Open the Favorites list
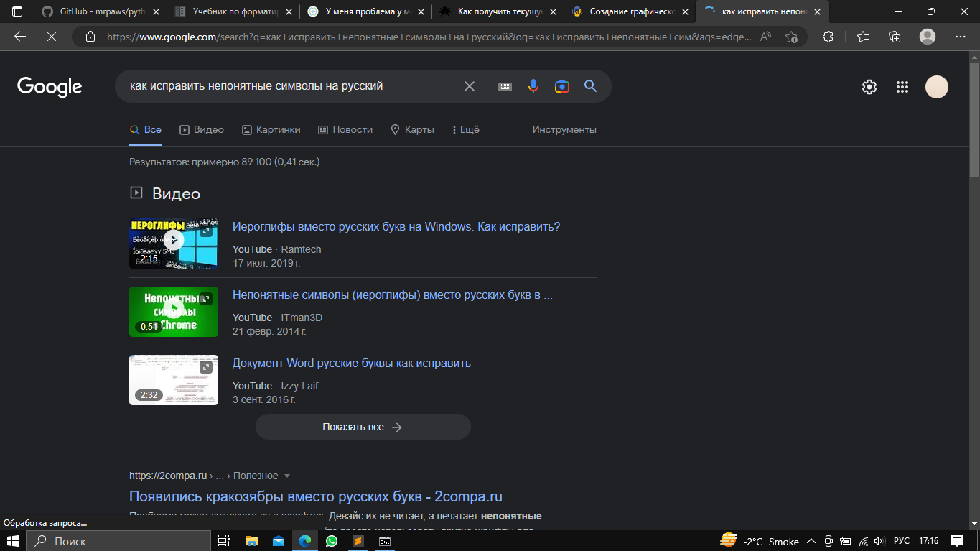Screen dimensions: 980x551 [x=862, y=37]
